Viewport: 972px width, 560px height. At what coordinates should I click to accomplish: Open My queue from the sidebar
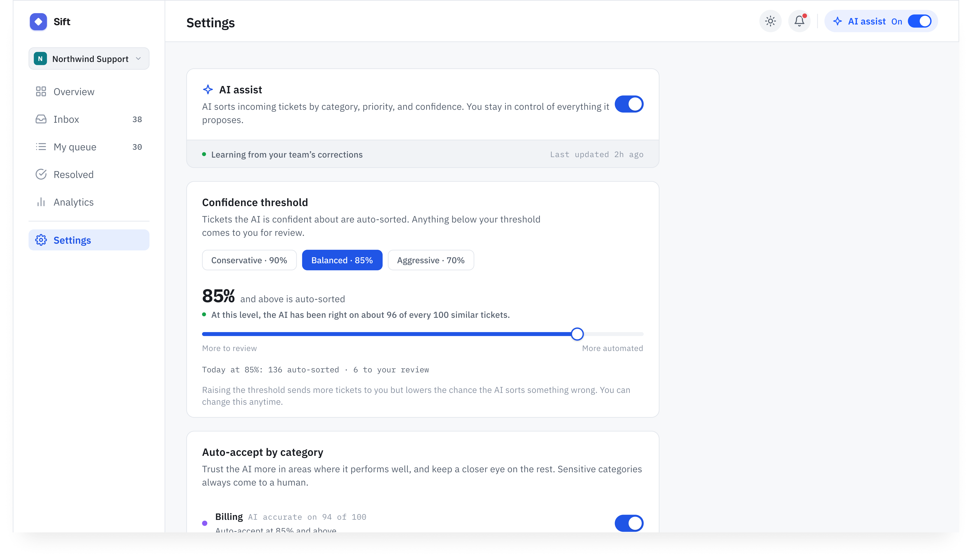point(89,147)
